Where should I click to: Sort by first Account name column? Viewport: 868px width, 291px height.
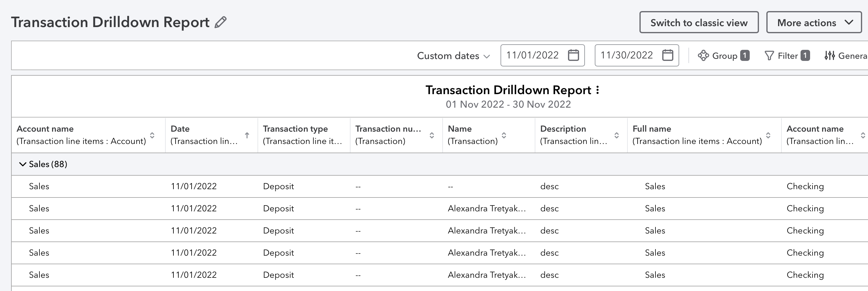coord(152,135)
